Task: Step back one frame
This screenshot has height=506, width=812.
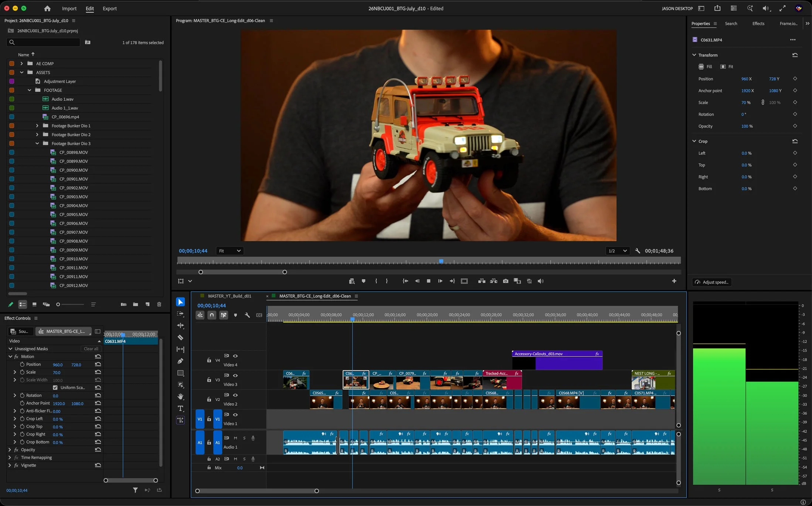Action: click(x=417, y=281)
